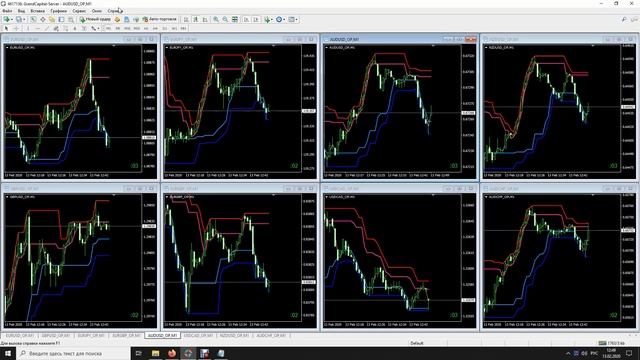Switch chart to bar chart style
The height and width of the screenshot is (360, 640).
(x=186, y=19)
